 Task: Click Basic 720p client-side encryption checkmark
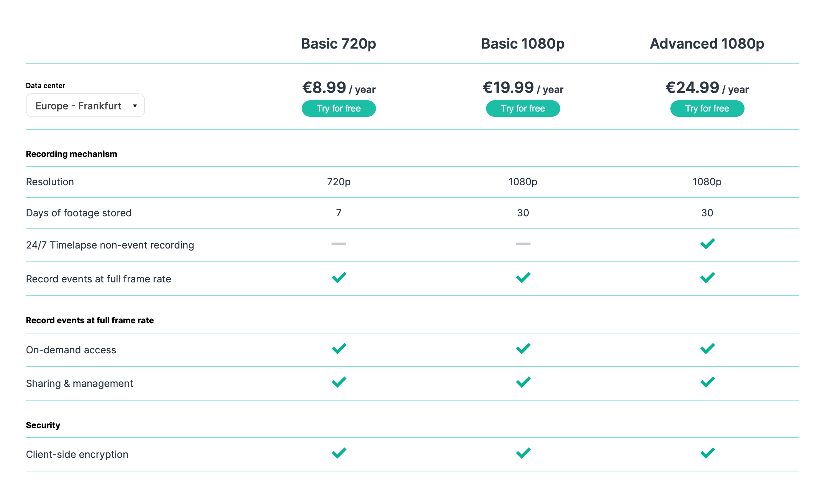click(x=339, y=453)
